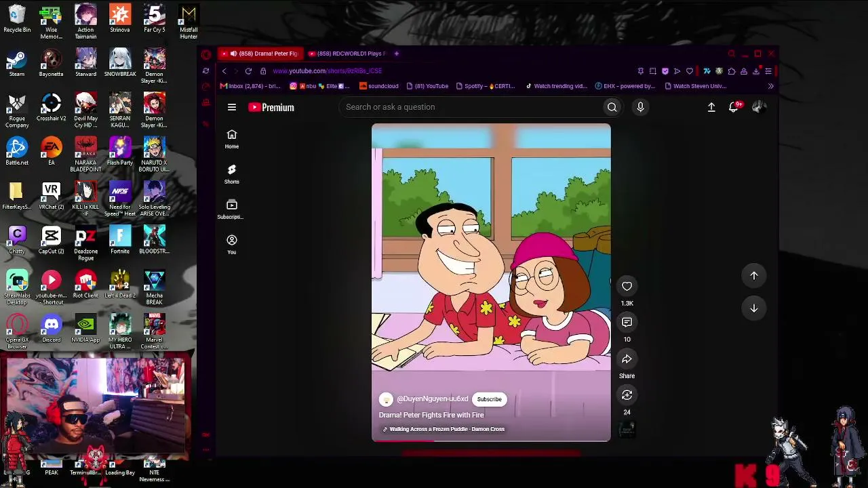Screen dimensions: 868x488
Task: Open the YouTube account avatar menu
Action: (x=758, y=107)
